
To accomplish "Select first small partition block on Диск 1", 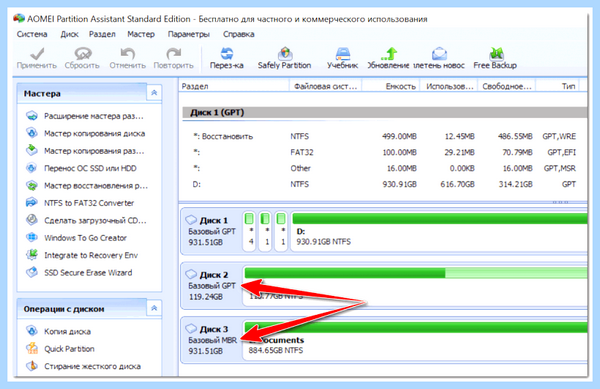I will coord(249,231).
